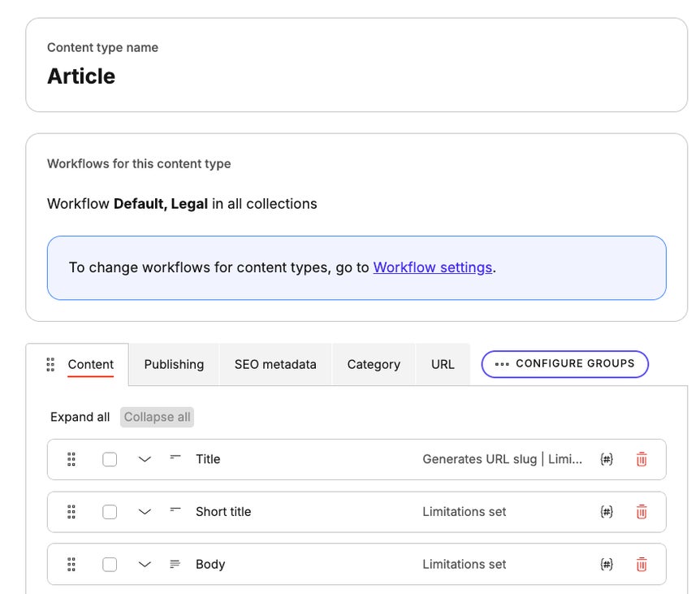This screenshot has height=594, width=700.
Task: Open the SEO metadata tab
Action: [274, 364]
